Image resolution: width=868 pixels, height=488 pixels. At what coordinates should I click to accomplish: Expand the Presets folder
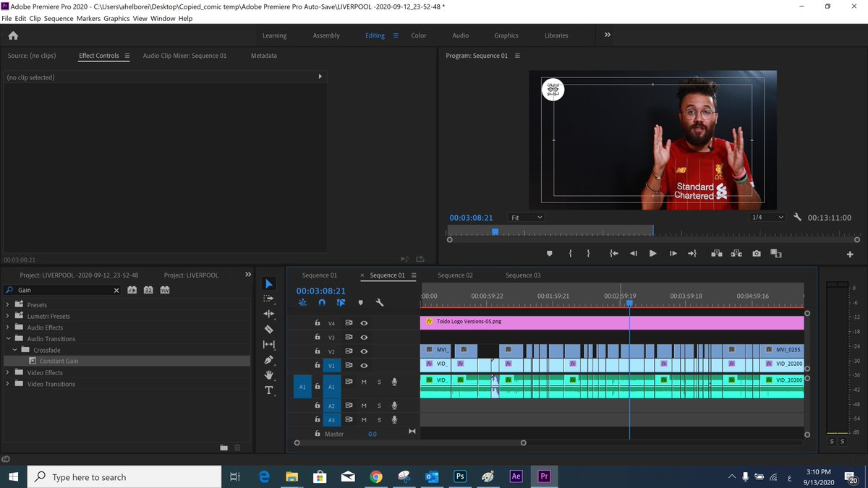tap(8, 305)
